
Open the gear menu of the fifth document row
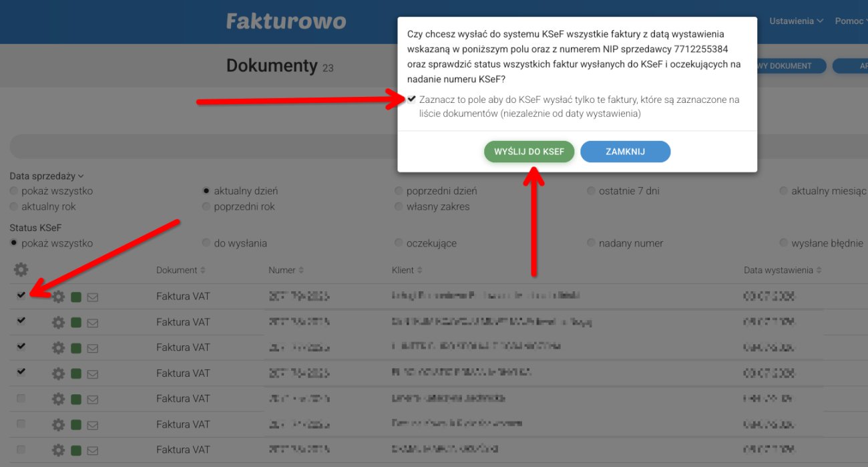click(x=59, y=399)
